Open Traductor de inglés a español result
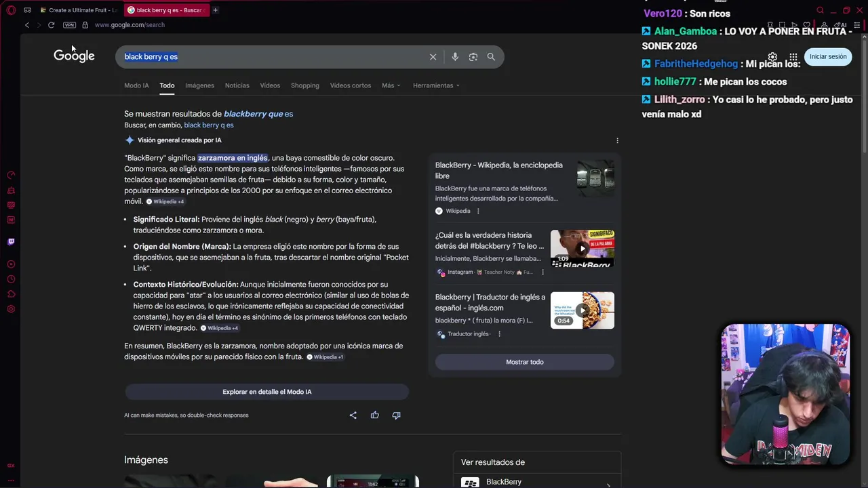Viewport: 868px width, 488px height. [490, 302]
